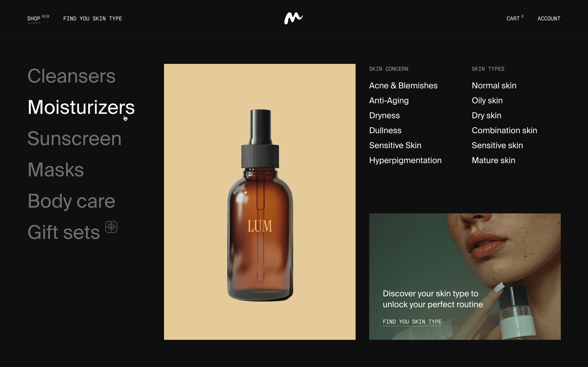Choose Combination skin type
588x367 pixels.
pos(504,131)
